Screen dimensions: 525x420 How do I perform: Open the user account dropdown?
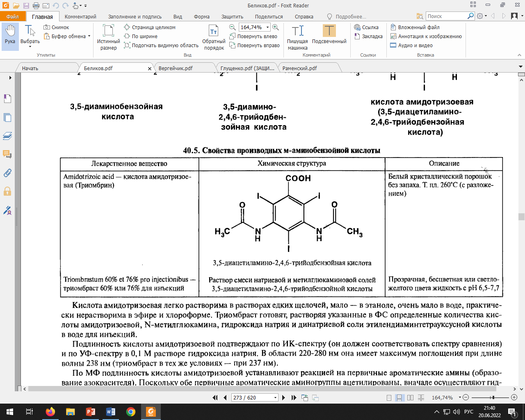tap(517, 16)
